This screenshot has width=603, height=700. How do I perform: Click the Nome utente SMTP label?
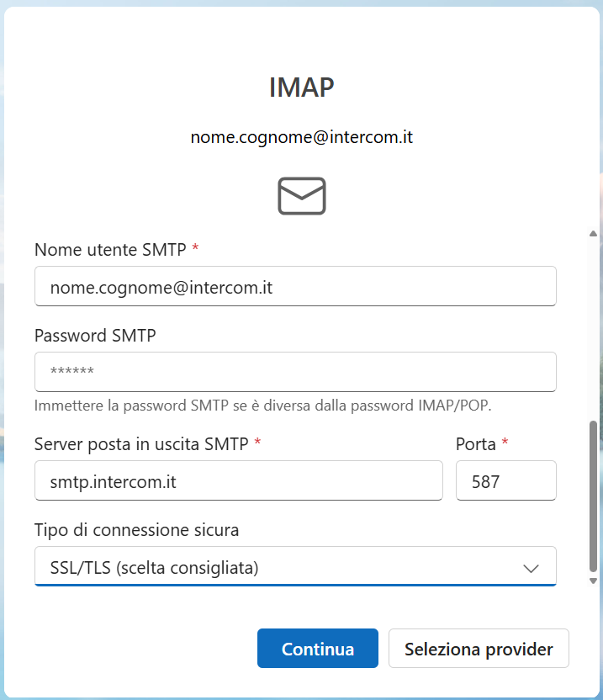coord(111,249)
